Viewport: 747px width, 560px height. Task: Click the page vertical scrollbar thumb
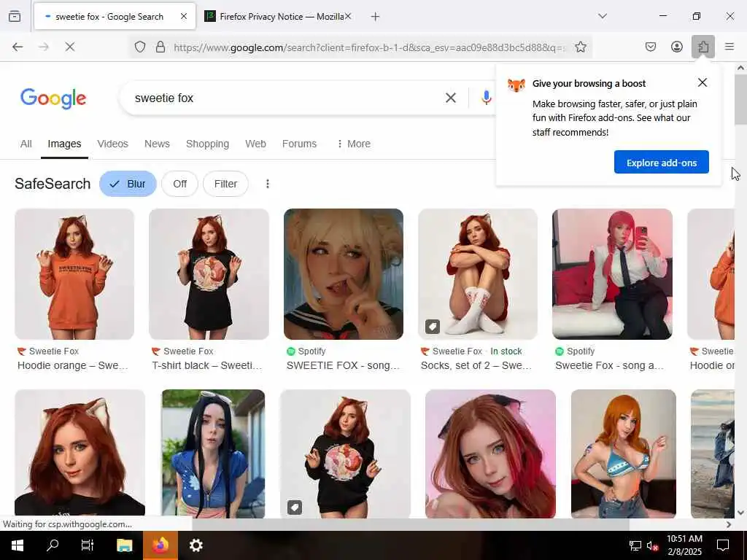740,99
